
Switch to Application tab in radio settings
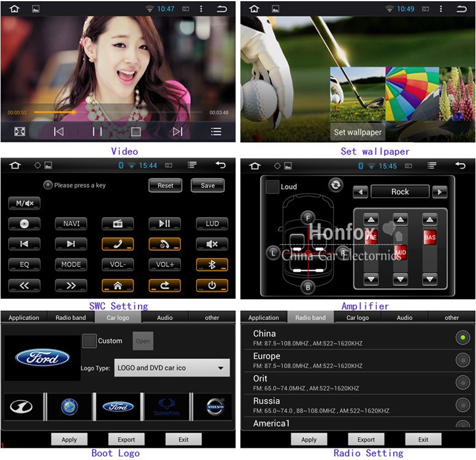[264, 318]
